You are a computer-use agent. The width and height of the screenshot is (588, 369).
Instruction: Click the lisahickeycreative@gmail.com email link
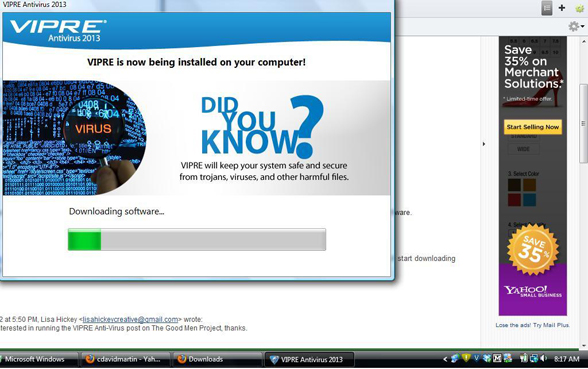[x=130, y=320]
